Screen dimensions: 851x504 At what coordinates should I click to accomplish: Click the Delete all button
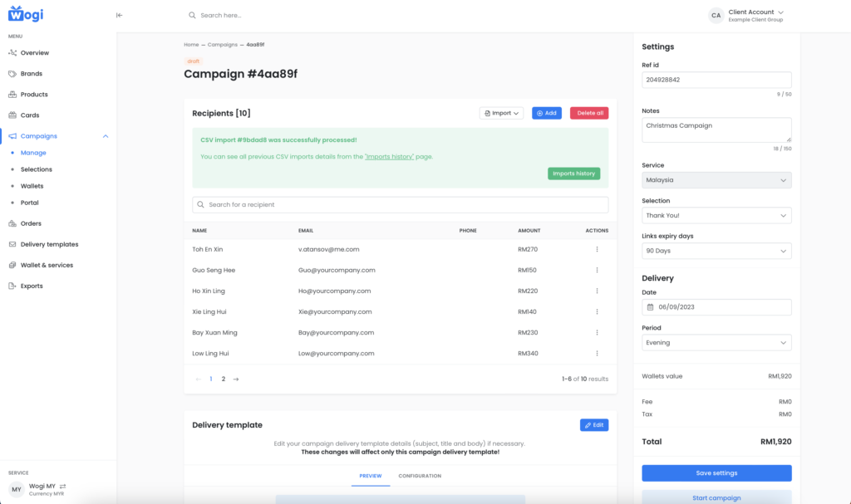[x=588, y=113]
